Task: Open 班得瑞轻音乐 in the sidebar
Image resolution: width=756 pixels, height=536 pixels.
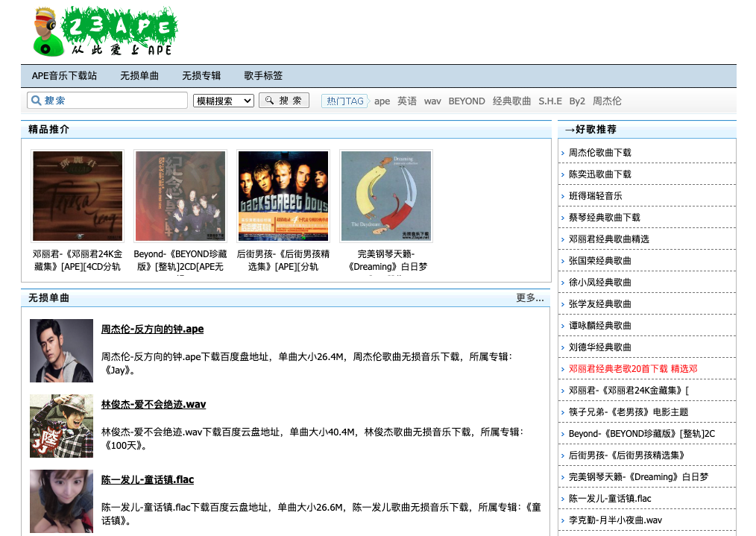Action: [596, 196]
